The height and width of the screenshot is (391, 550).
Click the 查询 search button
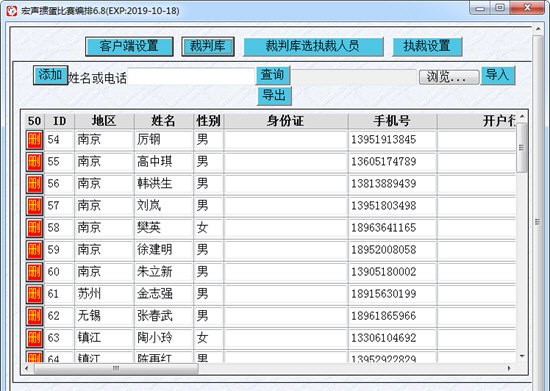pos(273,75)
